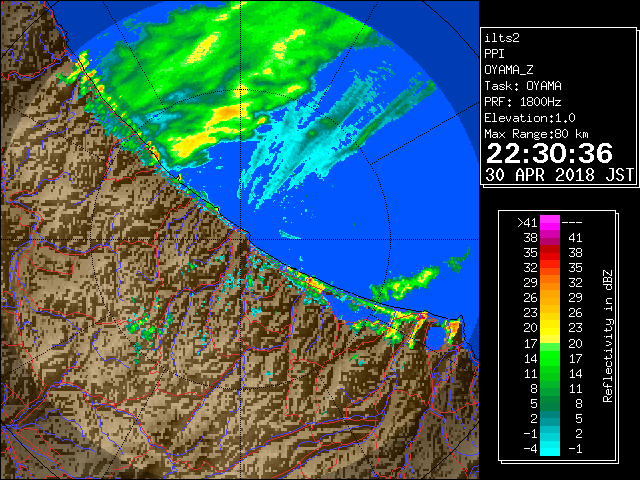Click the cyan -4 dBZ legend color

pyautogui.click(x=550, y=448)
